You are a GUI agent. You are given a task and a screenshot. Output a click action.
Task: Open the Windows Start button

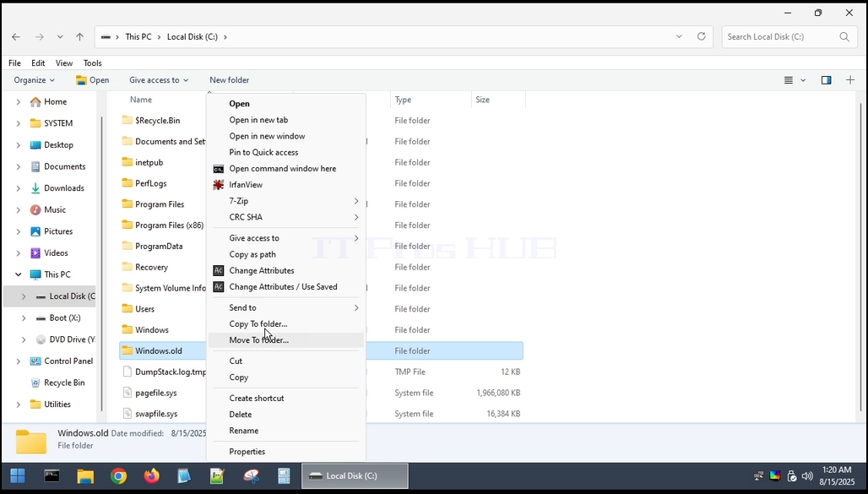click(18, 475)
